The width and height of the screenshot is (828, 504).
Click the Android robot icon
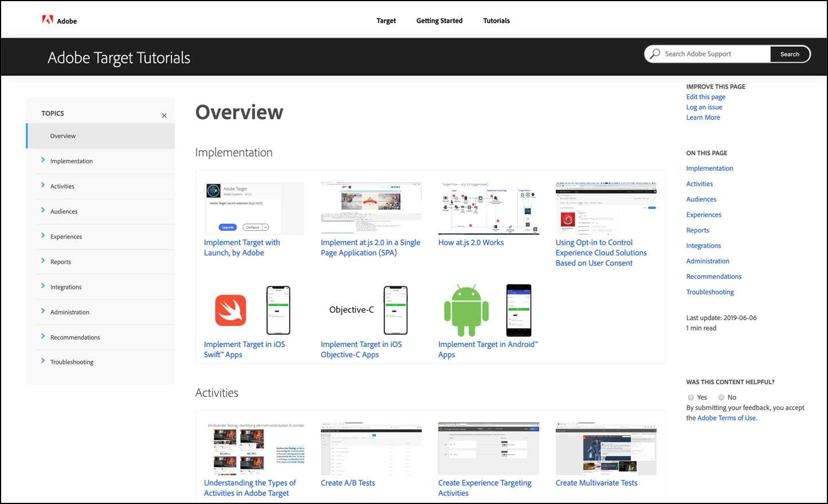click(465, 310)
